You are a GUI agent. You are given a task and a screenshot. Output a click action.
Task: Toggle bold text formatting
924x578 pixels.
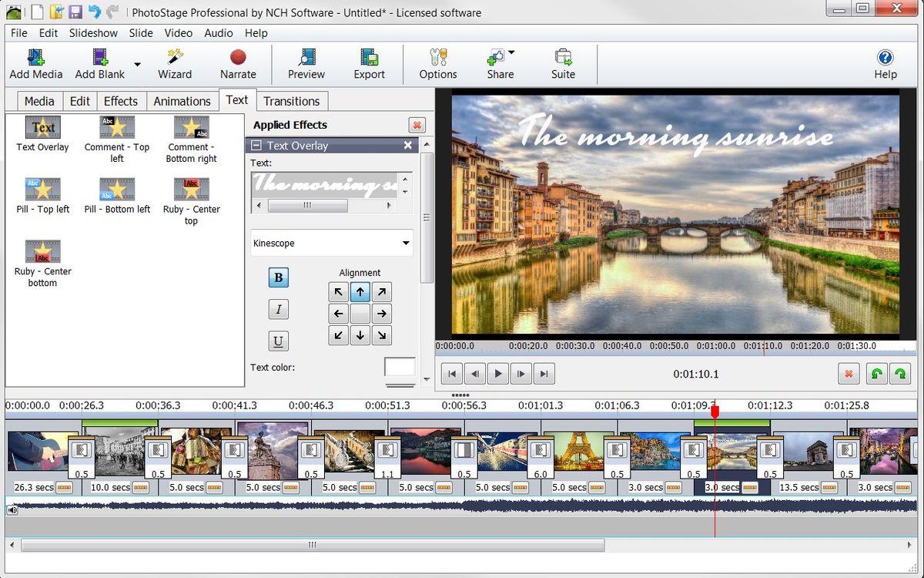click(x=278, y=277)
